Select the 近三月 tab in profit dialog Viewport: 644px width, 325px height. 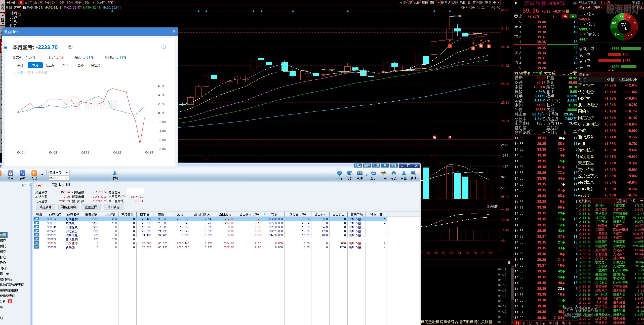coord(50,65)
